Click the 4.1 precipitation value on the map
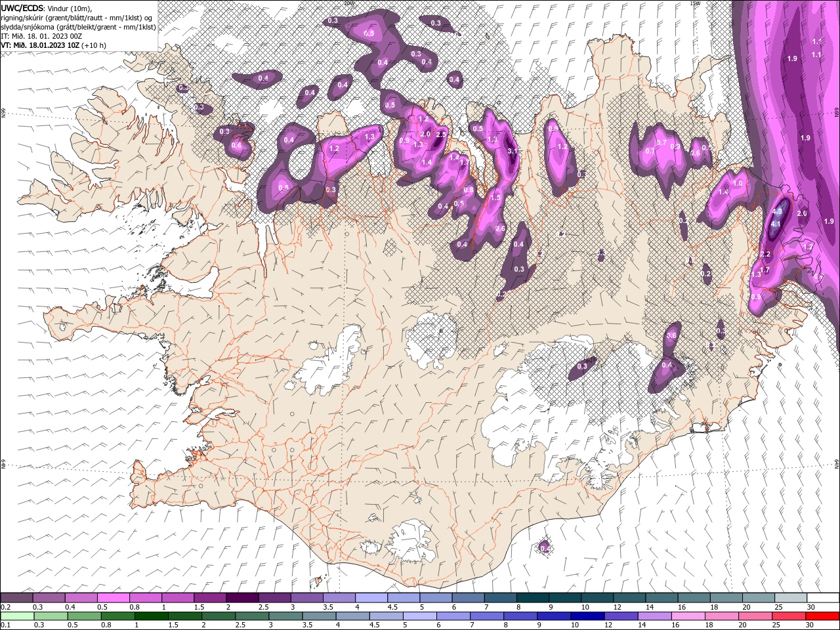 [x=775, y=224]
